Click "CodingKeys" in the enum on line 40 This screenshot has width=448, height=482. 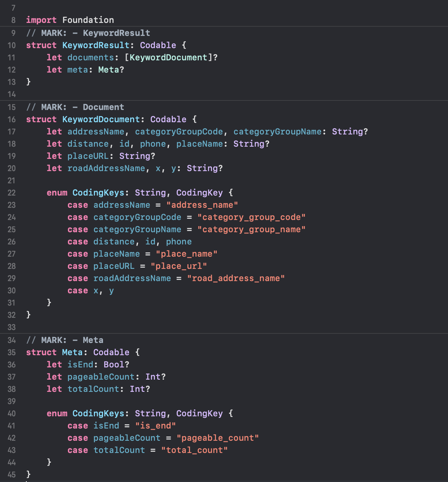pyautogui.click(x=98, y=413)
